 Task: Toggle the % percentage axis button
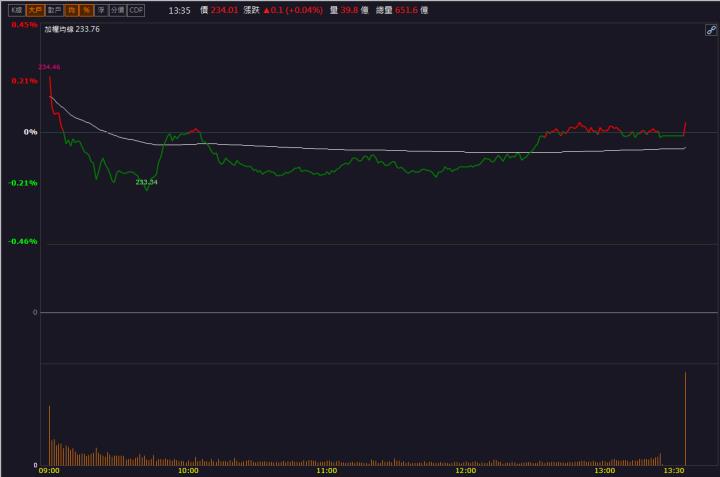86,9
